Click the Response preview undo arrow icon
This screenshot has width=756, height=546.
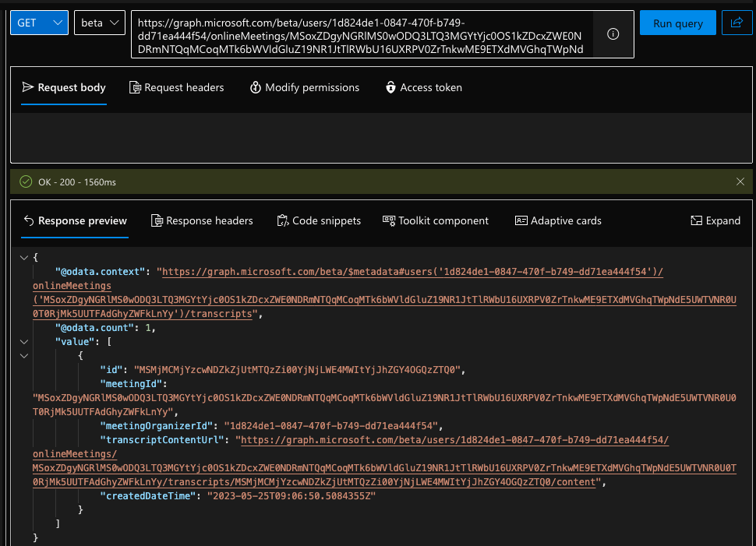pos(29,220)
